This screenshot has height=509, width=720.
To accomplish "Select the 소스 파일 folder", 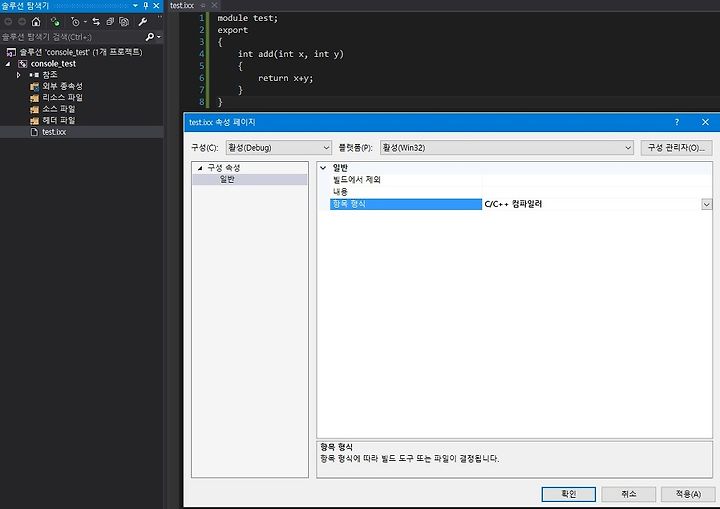I will coord(59,109).
